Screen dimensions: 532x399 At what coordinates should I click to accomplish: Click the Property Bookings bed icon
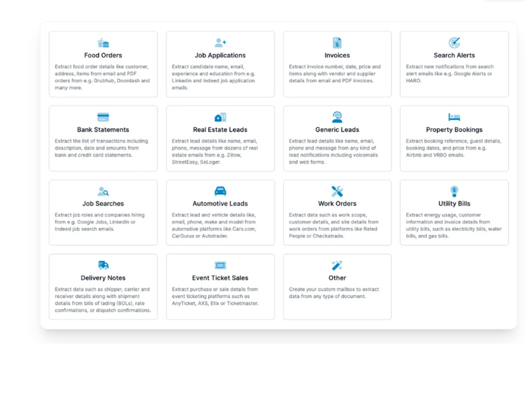click(x=454, y=117)
